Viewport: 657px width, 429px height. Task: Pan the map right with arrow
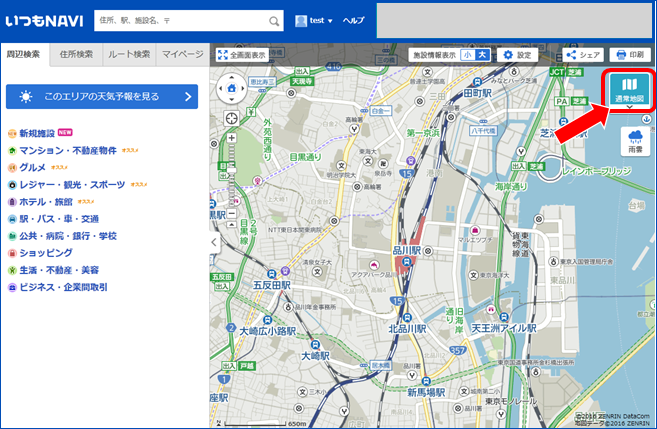242,88
